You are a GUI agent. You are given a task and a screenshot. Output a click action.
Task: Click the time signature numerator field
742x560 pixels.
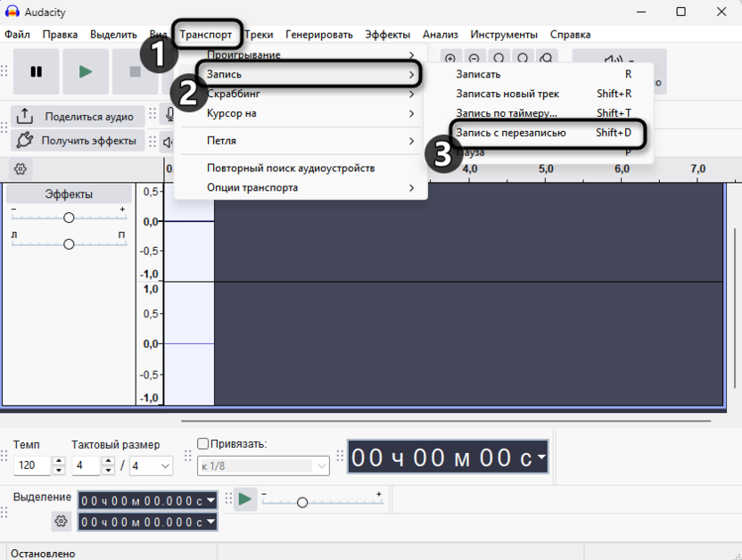coord(86,465)
